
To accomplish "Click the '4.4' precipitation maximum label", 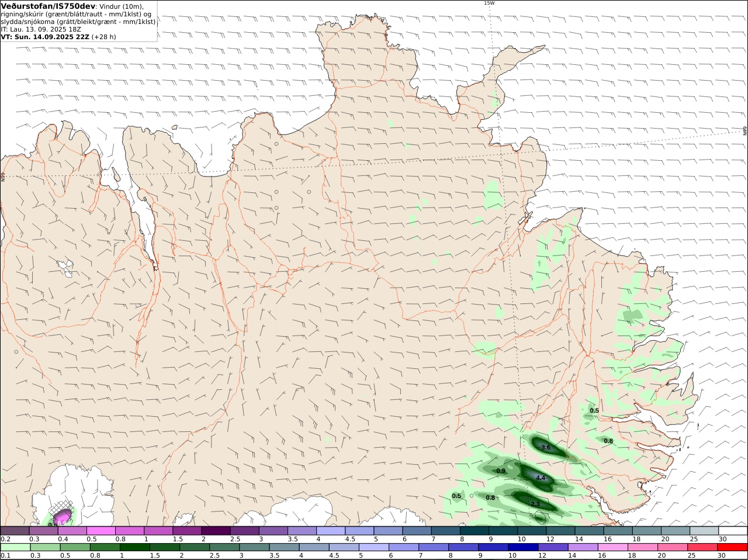I will [x=541, y=478].
